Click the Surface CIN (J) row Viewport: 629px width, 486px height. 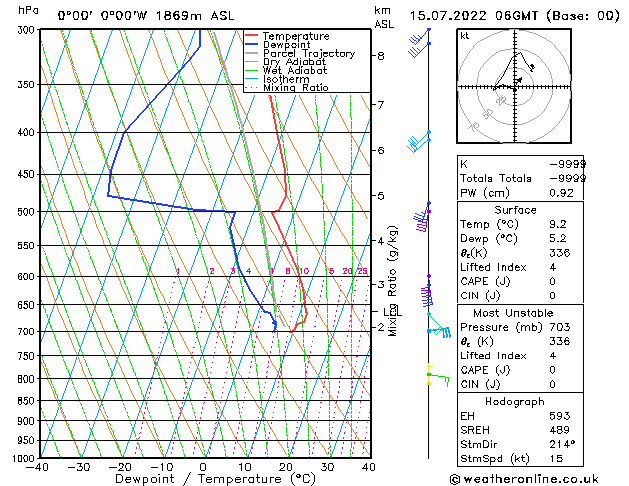tap(520, 296)
